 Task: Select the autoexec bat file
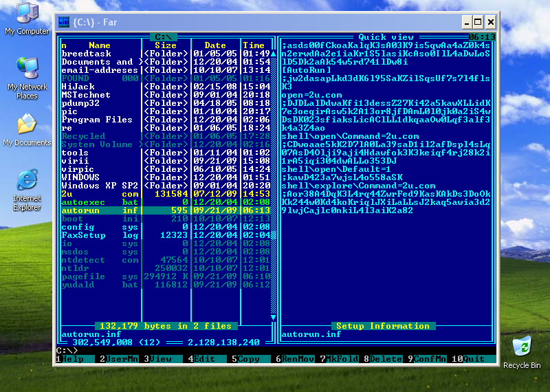(x=166, y=202)
